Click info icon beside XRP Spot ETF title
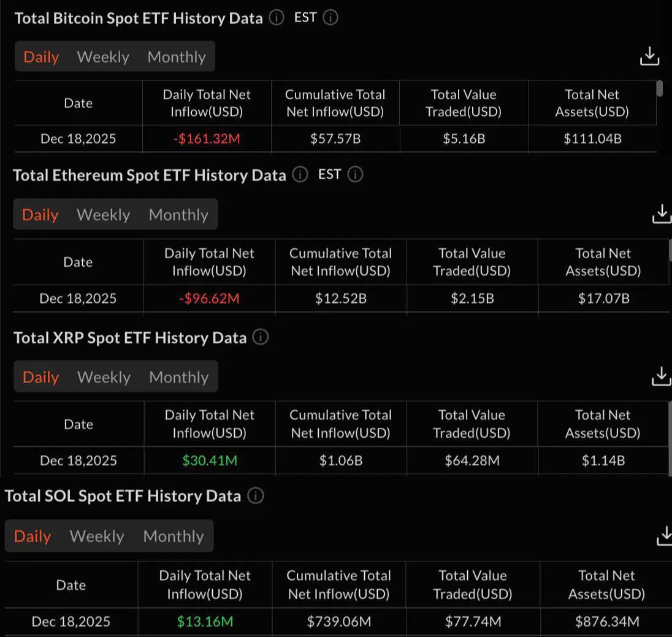Screen dimensions: 672x637 [261, 337]
